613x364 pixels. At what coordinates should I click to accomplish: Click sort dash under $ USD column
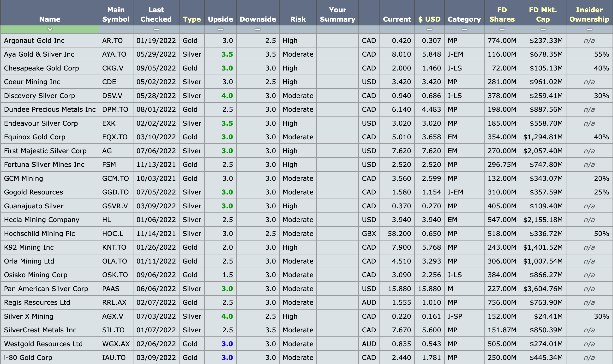pyautogui.click(x=429, y=29)
